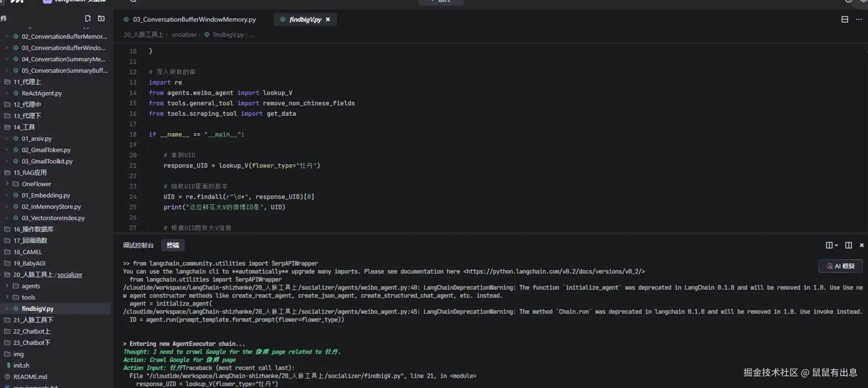Switch to the 调试控制台 tab

click(x=138, y=245)
